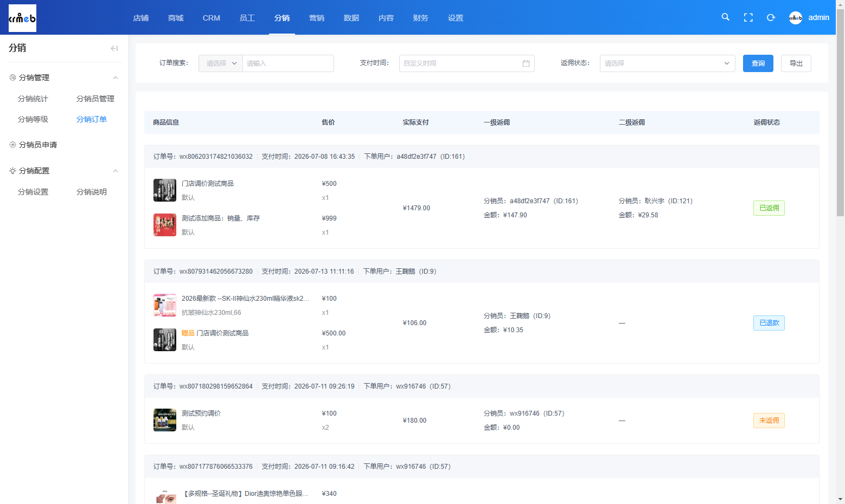Screen dimensions: 845x504
Task: Toggle fullscreen mode icon
Action: 748,17
